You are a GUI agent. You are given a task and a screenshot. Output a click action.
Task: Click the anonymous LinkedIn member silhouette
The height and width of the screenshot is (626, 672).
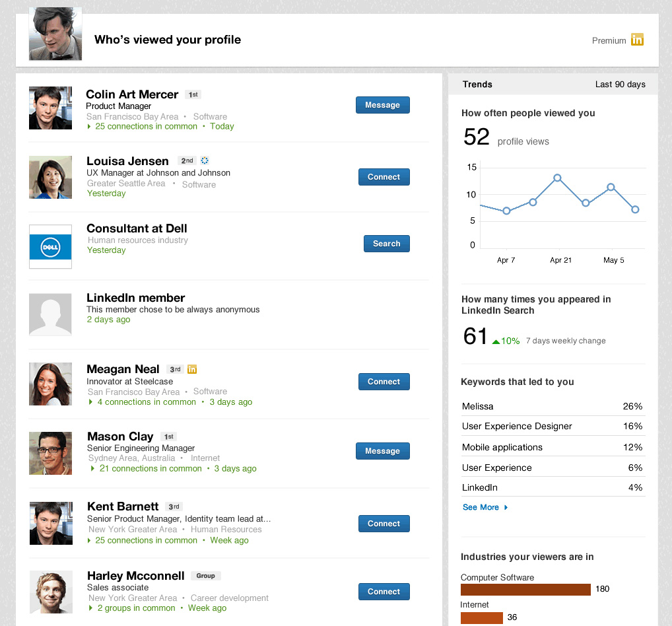pyautogui.click(x=51, y=314)
